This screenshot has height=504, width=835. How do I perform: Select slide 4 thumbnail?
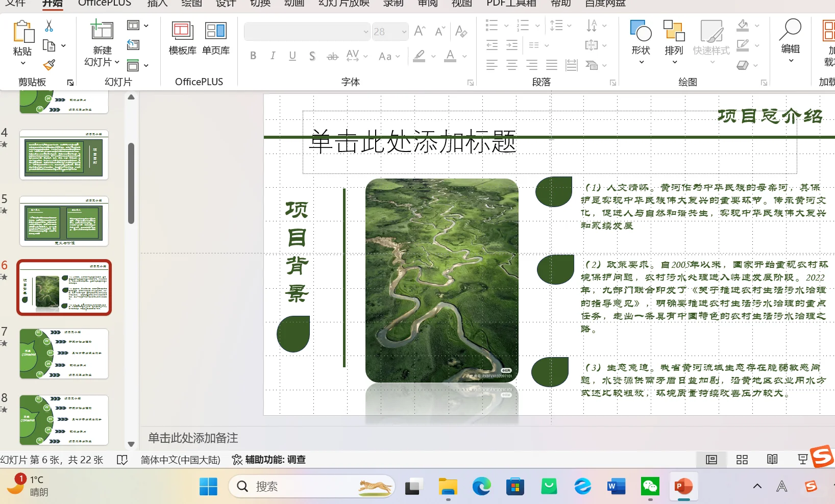point(64,155)
